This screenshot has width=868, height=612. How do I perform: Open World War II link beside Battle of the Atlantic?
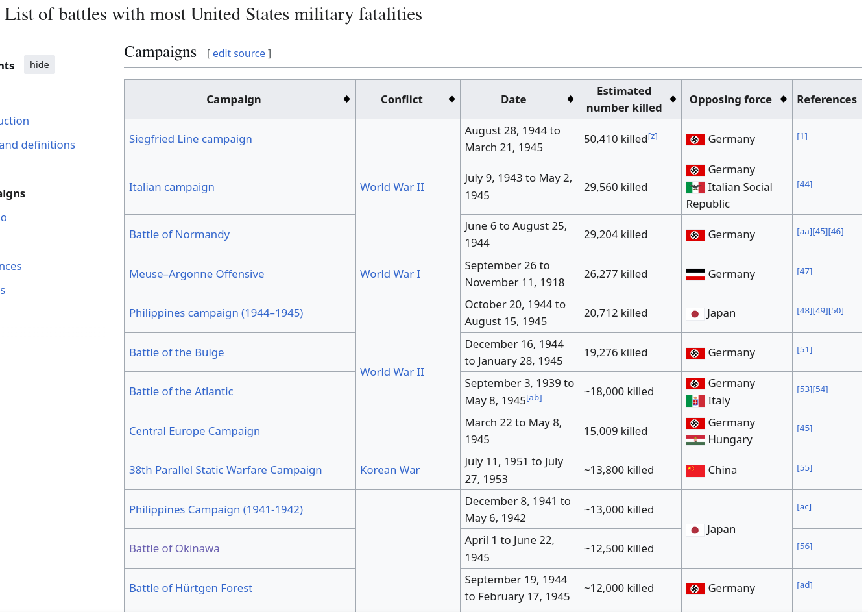(x=392, y=372)
